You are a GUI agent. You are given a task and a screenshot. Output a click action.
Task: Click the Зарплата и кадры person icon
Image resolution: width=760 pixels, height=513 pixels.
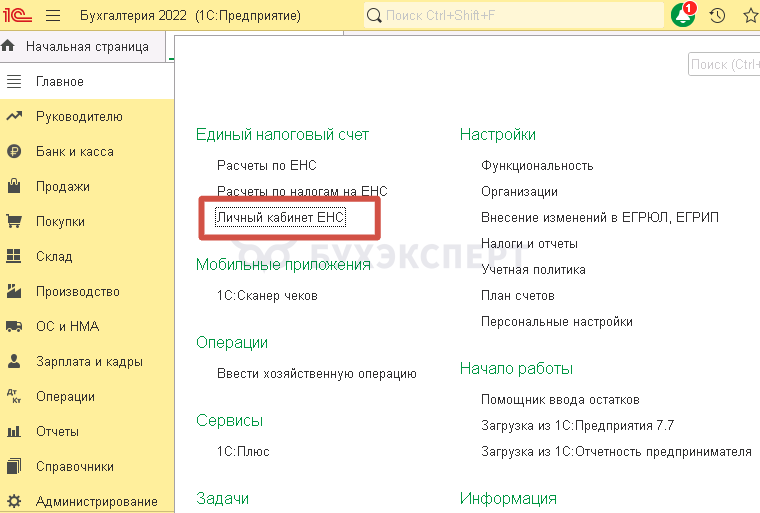coord(14,361)
